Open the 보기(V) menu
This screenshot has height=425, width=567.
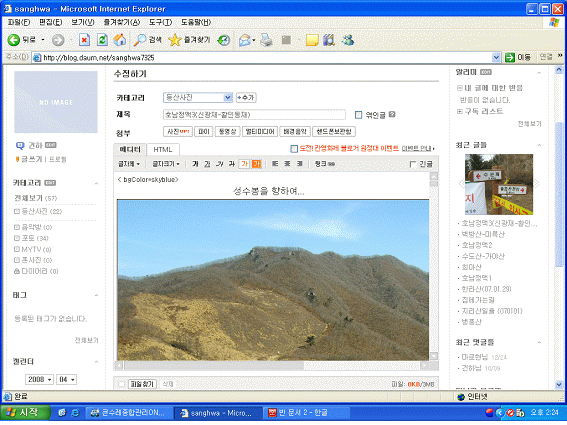click(x=82, y=22)
